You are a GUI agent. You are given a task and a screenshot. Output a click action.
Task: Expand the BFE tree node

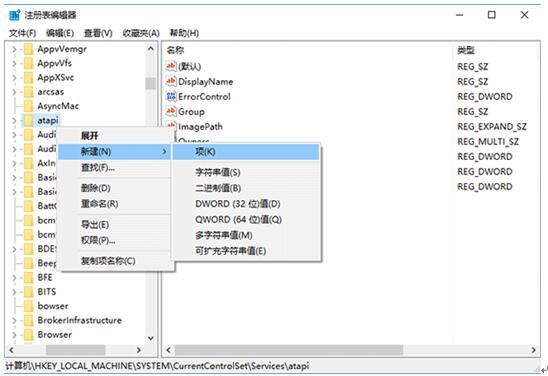click(x=14, y=277)
